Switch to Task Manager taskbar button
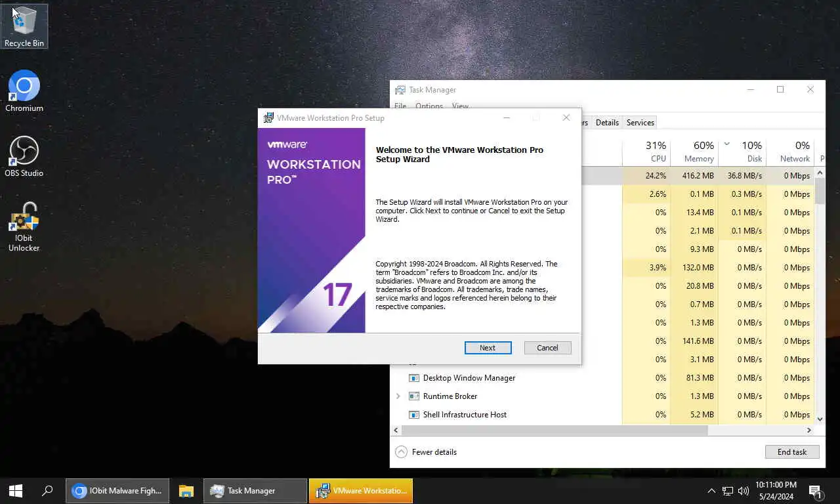This screenshot has height=504, width=840. 255,490
